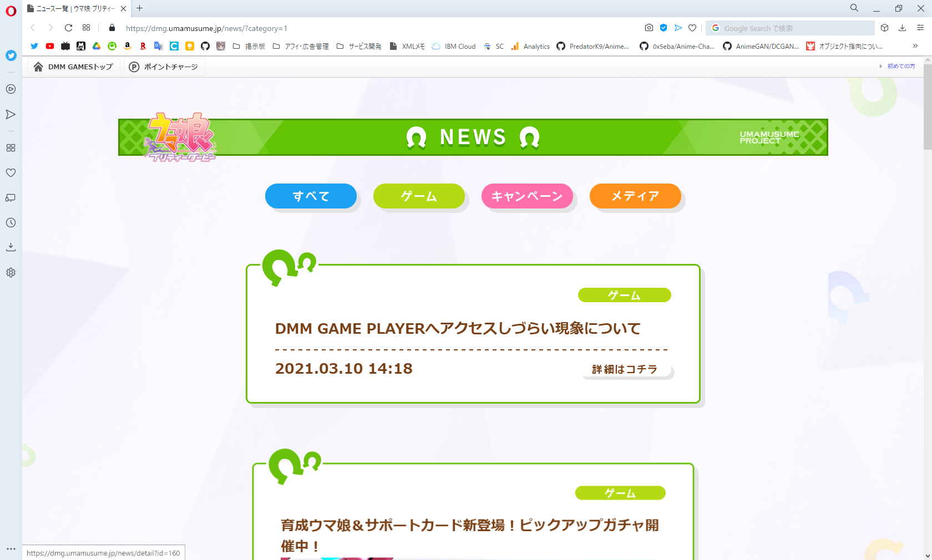Open the Extensions cube icon

[885, 28]
